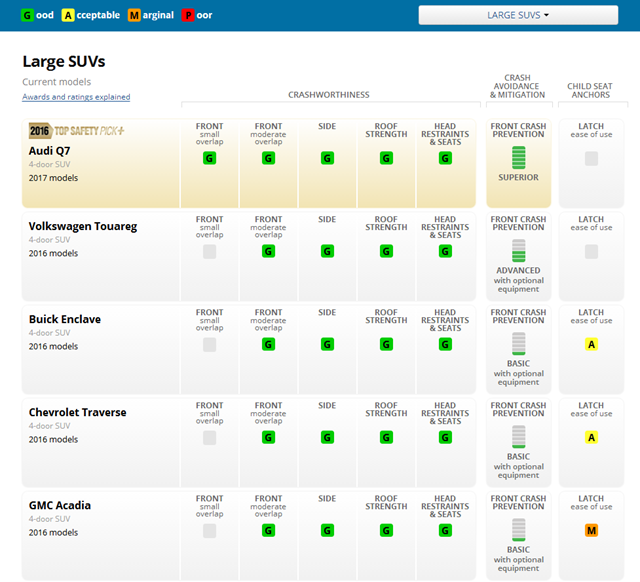Click Volkswagen Touareg empty small overlap rating box
The image size is (640, 582).
[x=210, y=251]
